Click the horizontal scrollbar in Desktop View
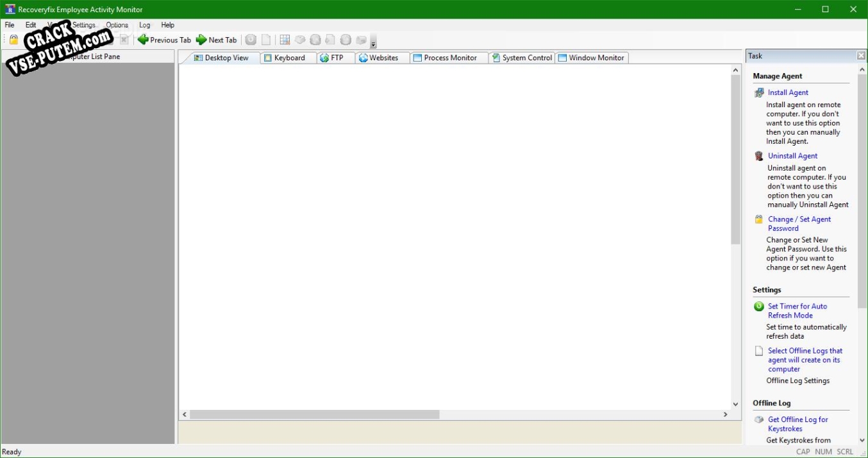This screenshot has height=458, width=868. [x=314, y=415]
